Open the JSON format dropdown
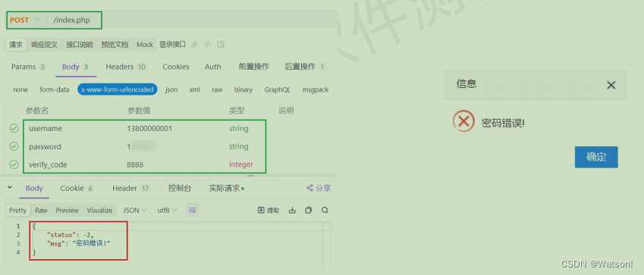The width and height of the screenshot is (644, 275). (x=135, y=210)
